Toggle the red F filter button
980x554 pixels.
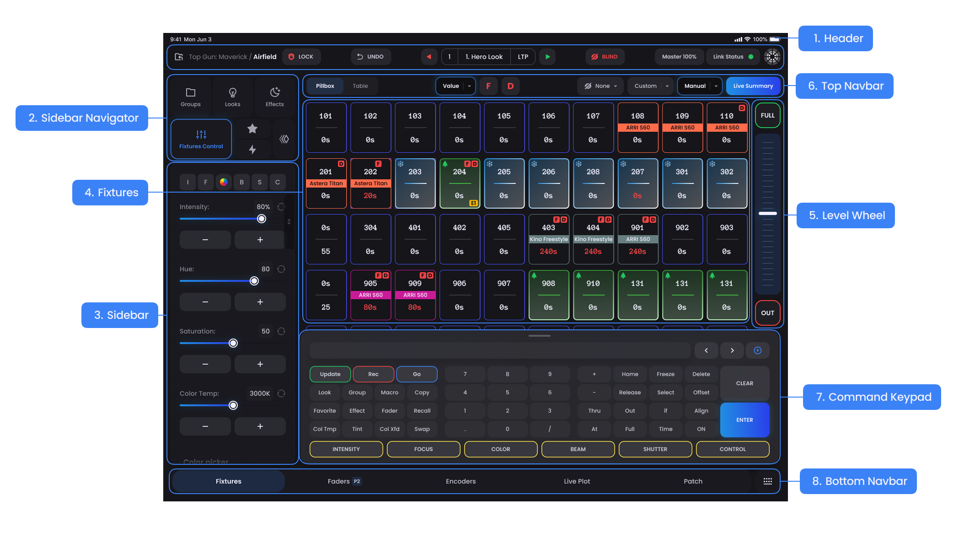(488, 86)
